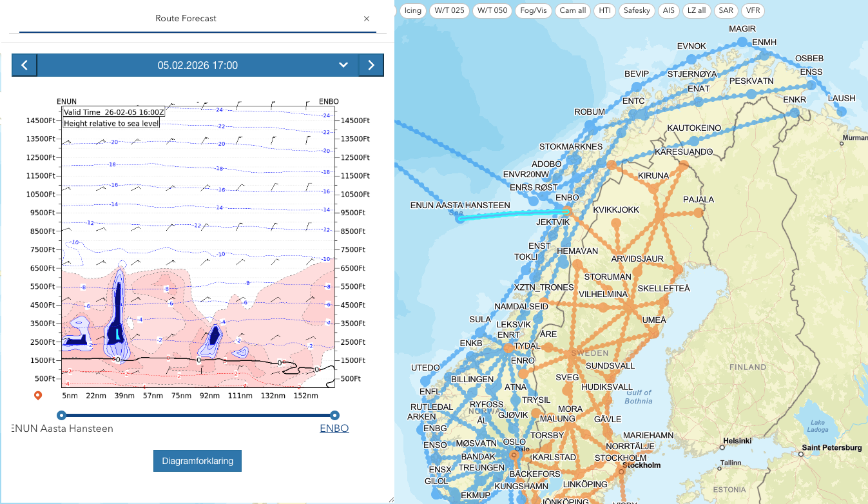Screen dimensions: 868x504
Task: Toggle the LZ all layer
Action: point(697,10)
